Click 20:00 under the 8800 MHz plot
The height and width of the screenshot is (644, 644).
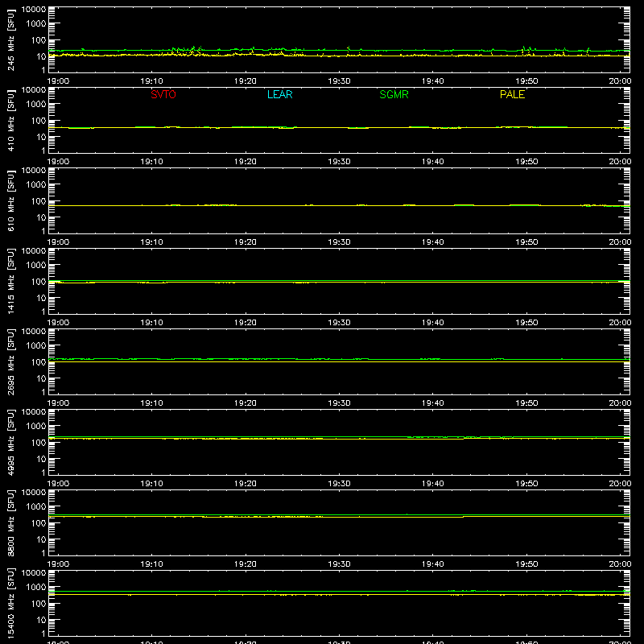pos(620,564)
